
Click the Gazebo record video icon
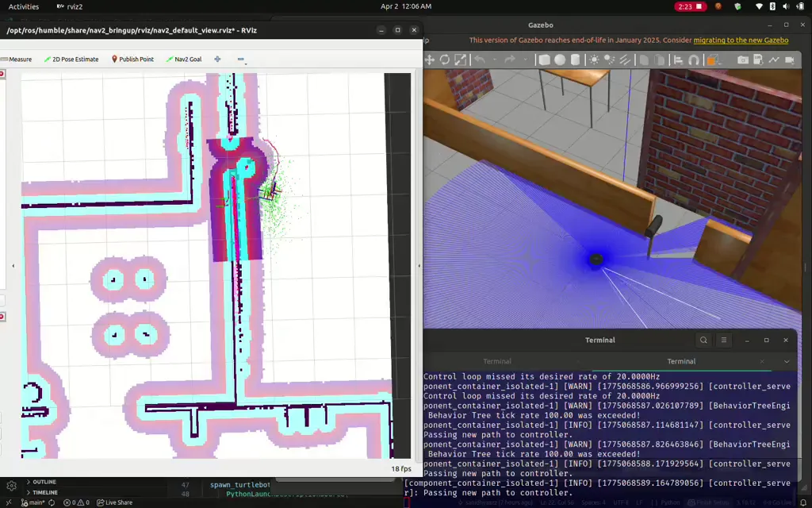790,60
